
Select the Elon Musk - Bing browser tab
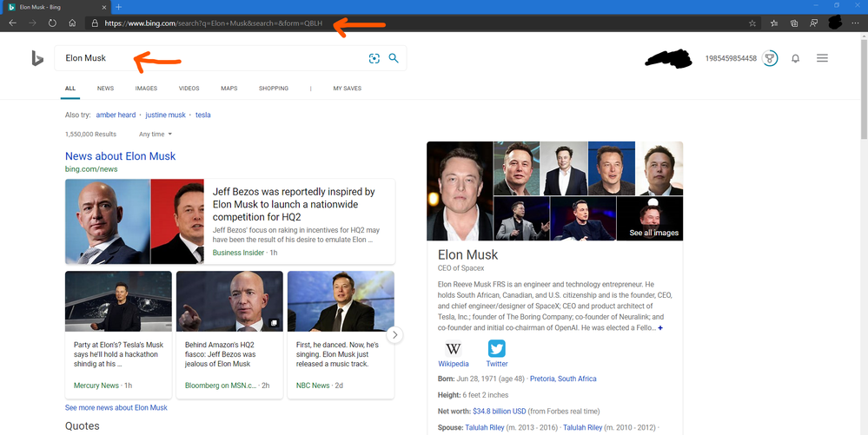click(x=56, y=7)
